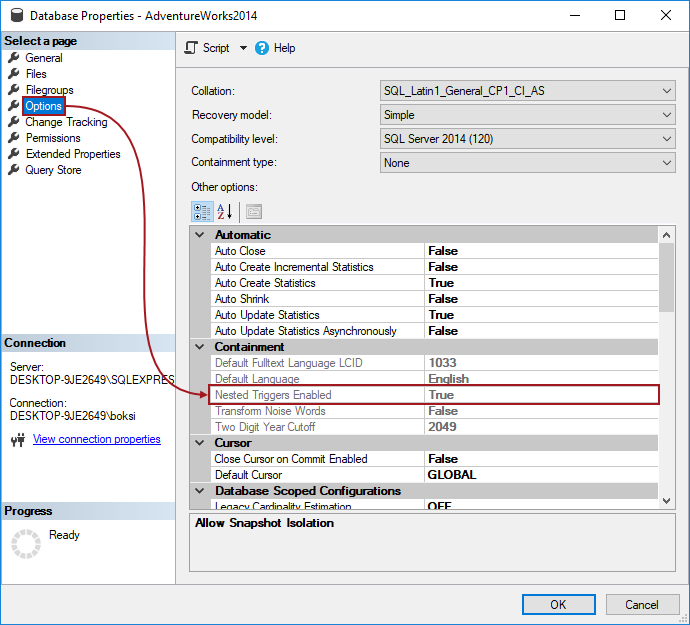Click the property grid vertical scrollbar thumb
The image size is (690, 625).
[667, 277]
